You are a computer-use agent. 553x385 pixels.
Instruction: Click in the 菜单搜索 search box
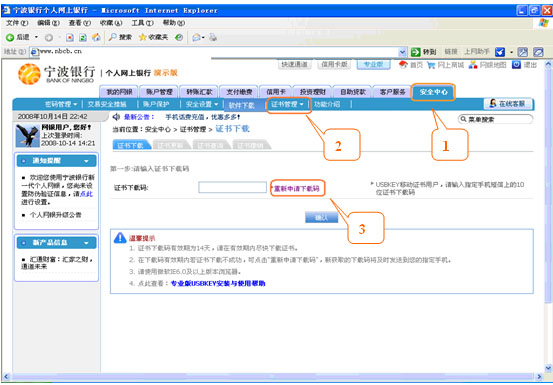tap(496, 120)
